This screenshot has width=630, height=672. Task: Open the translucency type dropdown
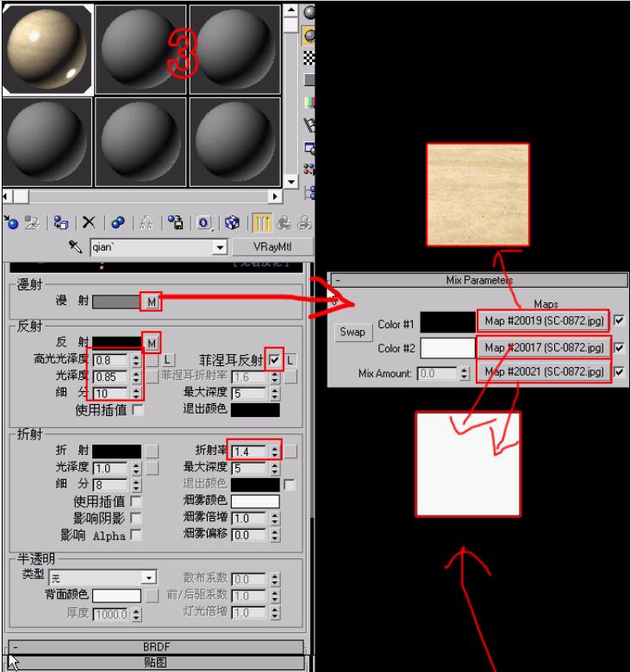click(149, 576)
